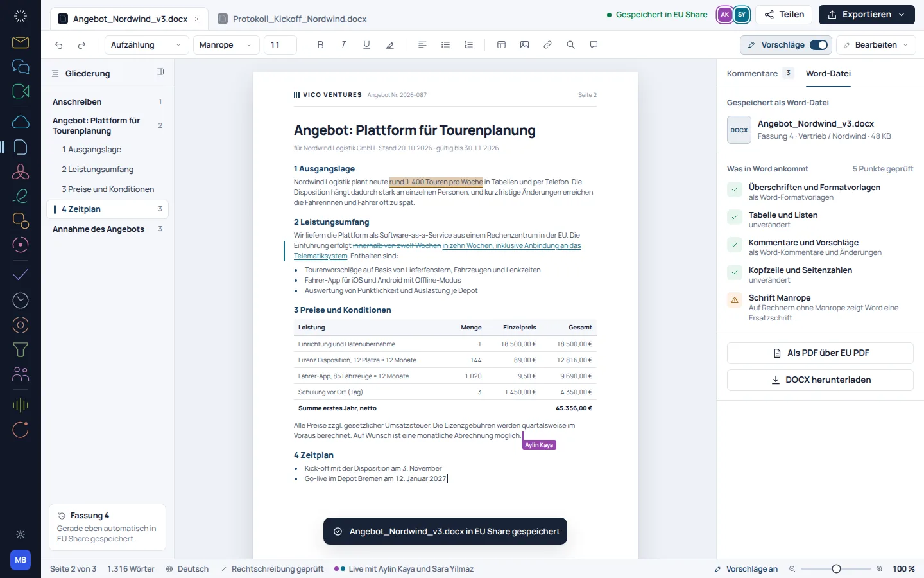The image size is (924, 578).
Task: Open paragraph style dropdown Aufzählung
Action: click(146, 45)
